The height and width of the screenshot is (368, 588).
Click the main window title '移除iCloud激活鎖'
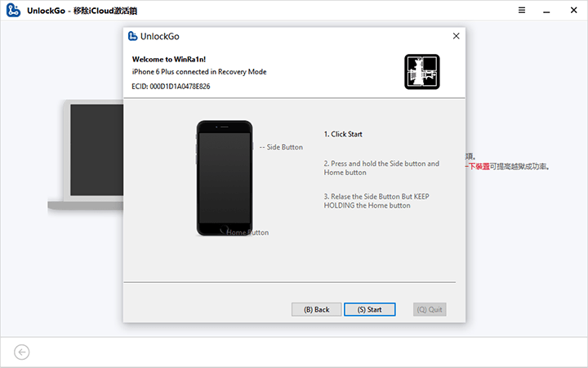point(105,11)
